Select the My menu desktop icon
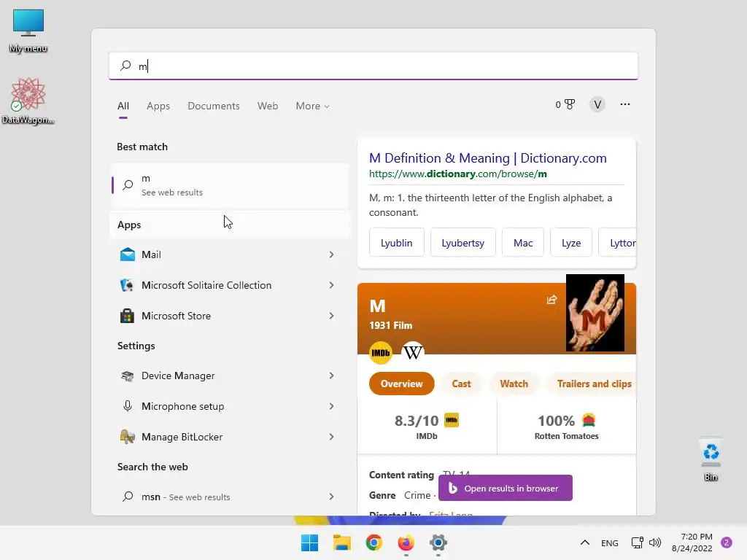This screenshot has width=747, height=560. (28, 31)
